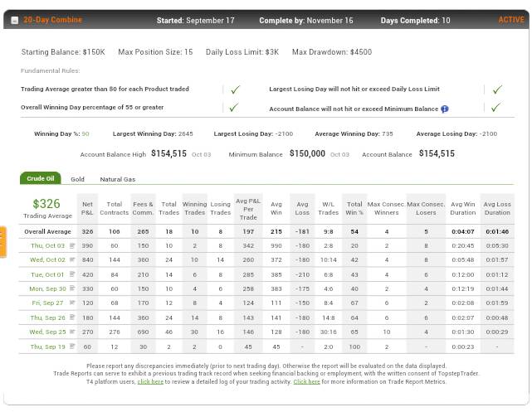The image size is (532, 412).
Task: Click the Net P&L column header
Action: click(x=87, y=208)
